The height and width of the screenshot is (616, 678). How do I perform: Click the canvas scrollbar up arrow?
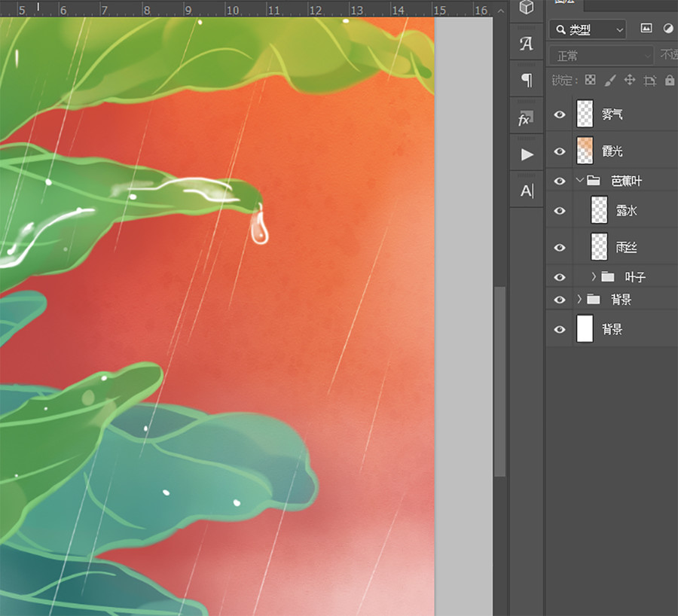click(500, 11)
